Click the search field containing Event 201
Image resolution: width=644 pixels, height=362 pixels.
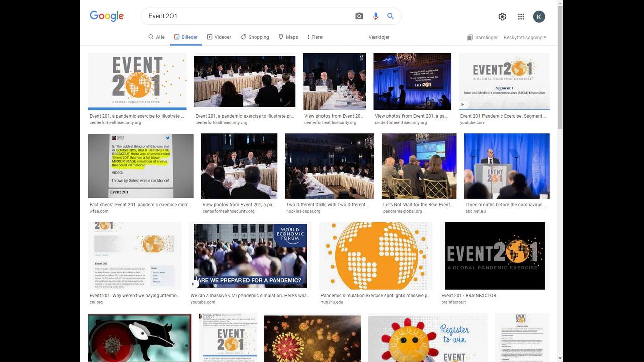(247, 16)
